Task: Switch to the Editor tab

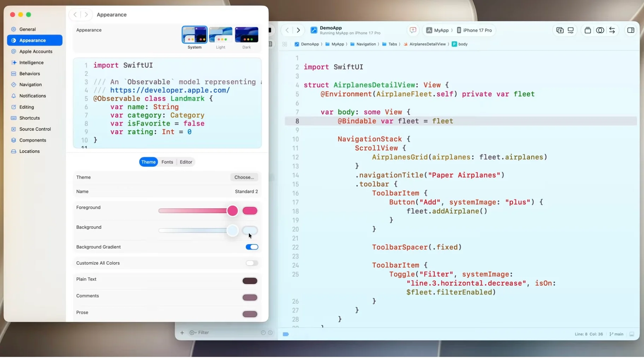Action: [x=186, y=162]
